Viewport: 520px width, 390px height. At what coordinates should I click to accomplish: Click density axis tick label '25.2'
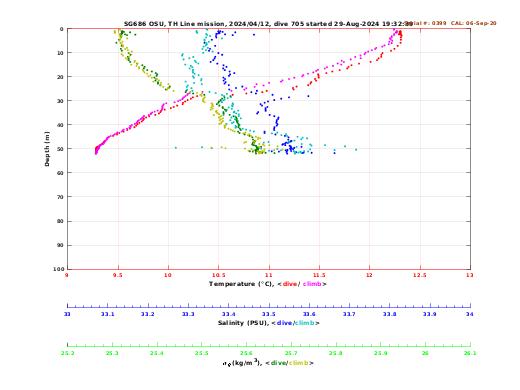(68, 353)
